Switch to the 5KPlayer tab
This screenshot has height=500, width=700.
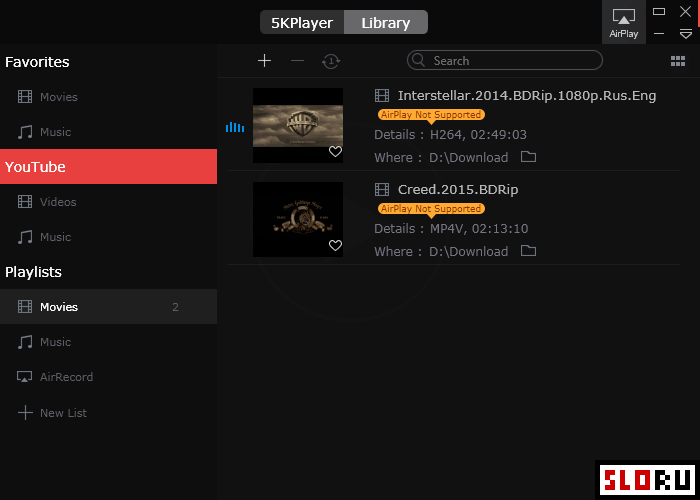pyautogui.click(x=302, y=22)
